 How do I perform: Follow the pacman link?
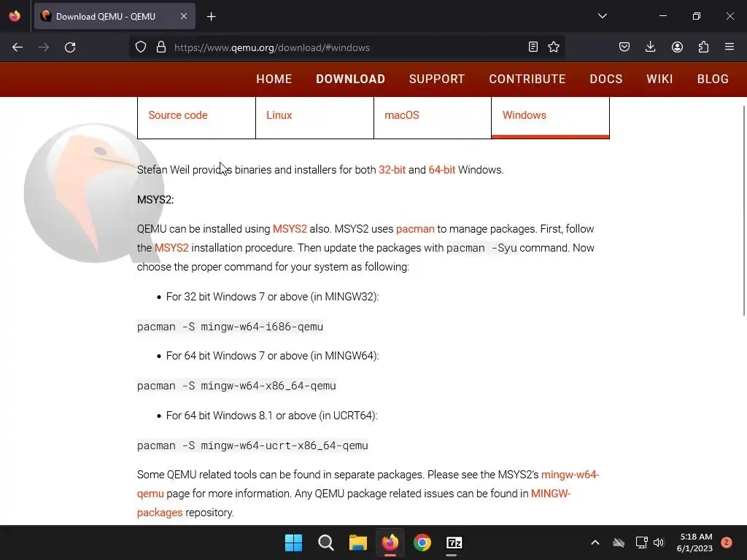pyautogui.click(x=415, y=229)
